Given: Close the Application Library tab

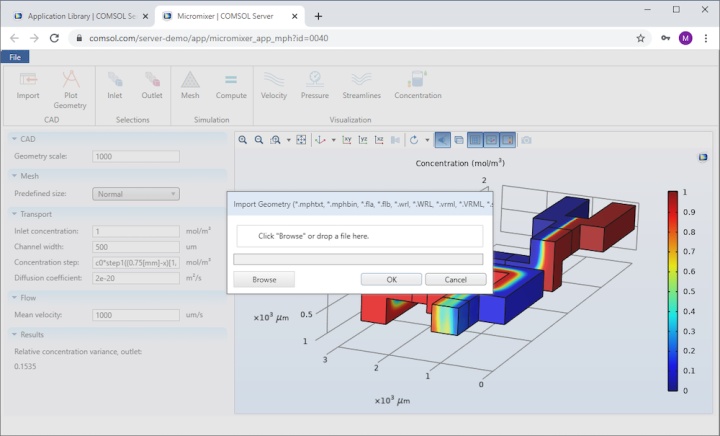Looking at the screenshot, I should tap(146, 16).
